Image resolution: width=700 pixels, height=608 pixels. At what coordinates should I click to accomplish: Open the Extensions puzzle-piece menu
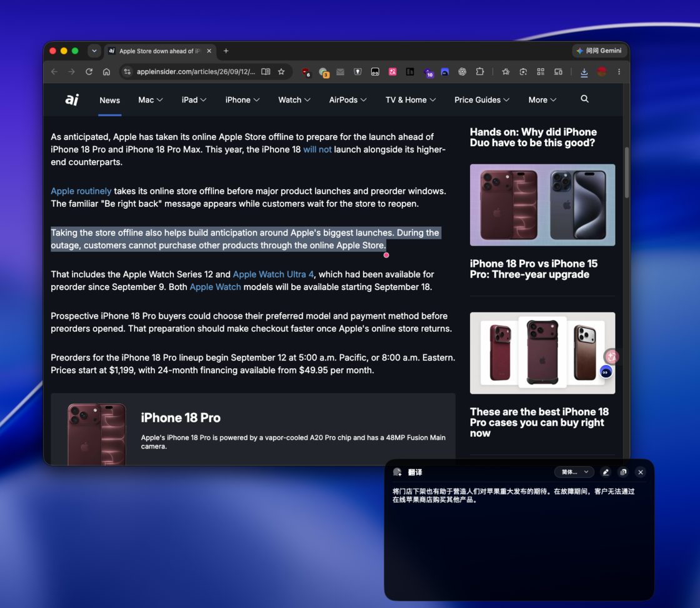[479, 71]
